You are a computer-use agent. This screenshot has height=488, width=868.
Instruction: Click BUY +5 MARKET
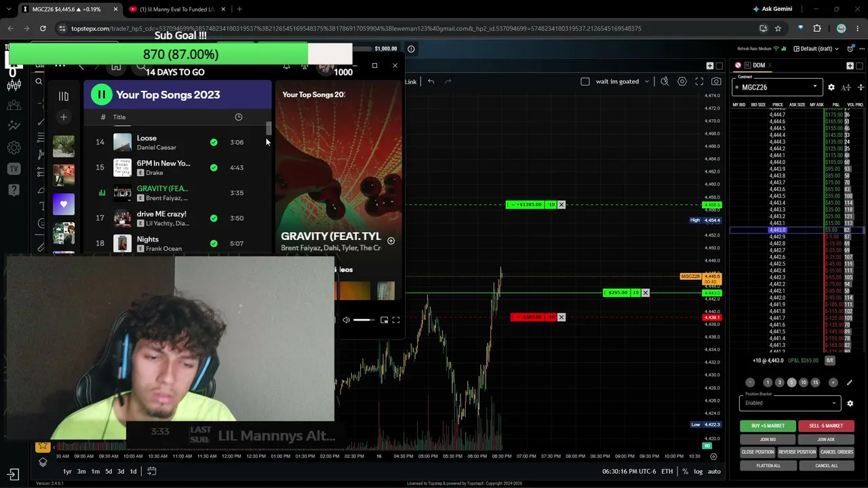coord(768,426)
